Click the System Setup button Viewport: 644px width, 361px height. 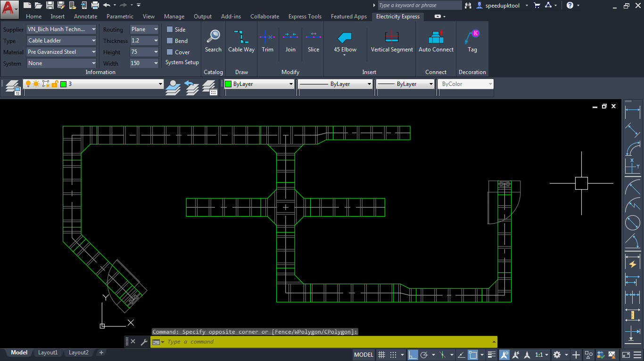tap(182, 62)
